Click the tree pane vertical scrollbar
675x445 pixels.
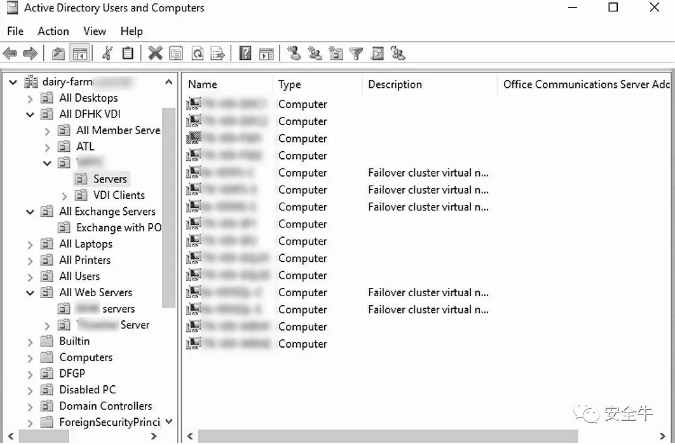point(168,200)
